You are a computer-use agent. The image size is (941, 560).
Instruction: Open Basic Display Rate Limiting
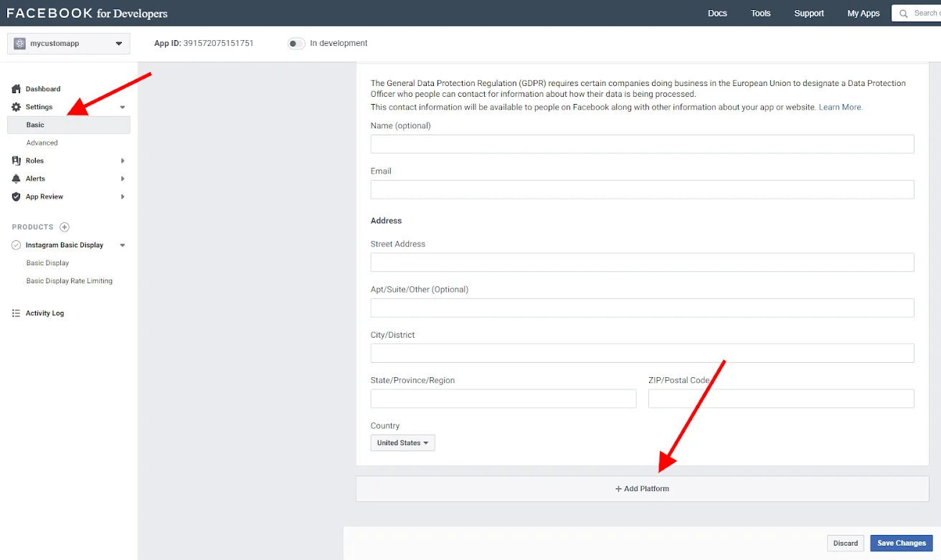click(70, 281)
